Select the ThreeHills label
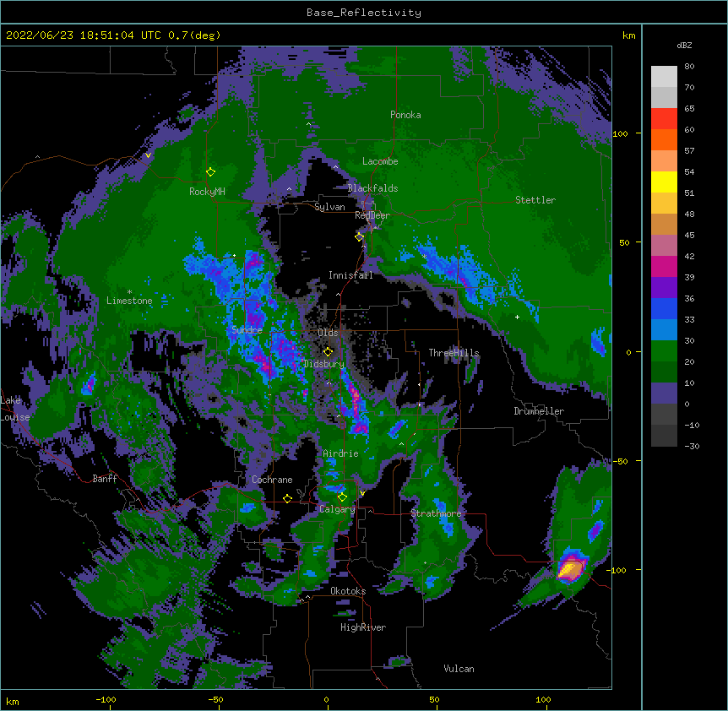 pyautogui.click(x=454, y=353)
